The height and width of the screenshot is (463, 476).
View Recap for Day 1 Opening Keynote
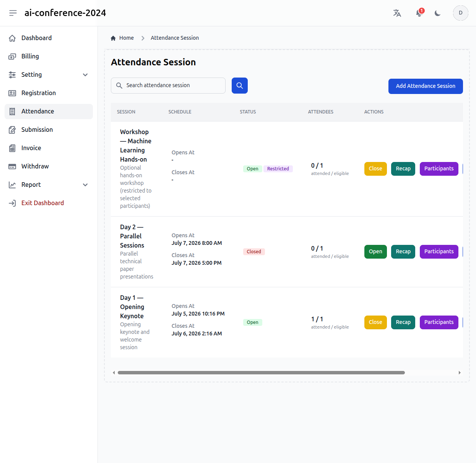pos(403,322)
